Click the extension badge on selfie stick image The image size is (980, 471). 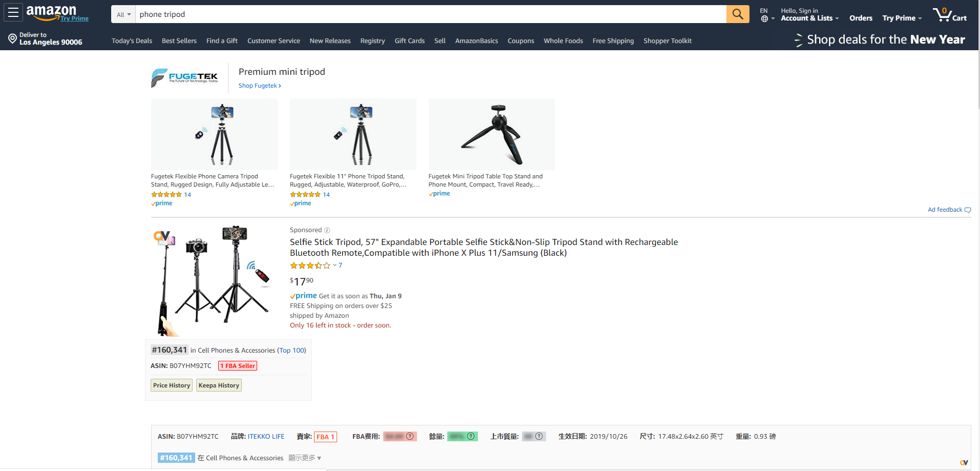tap(162, 236)
